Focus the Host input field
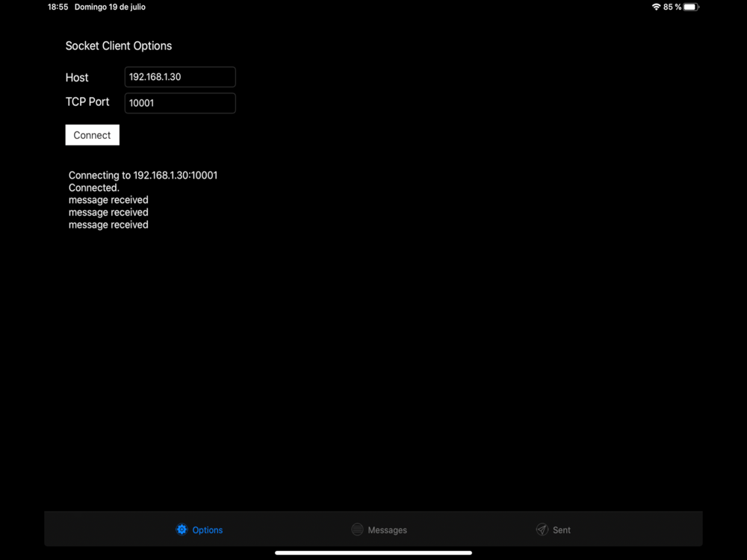The width and height of the screenshot is (747, 560). click(180, 77)
